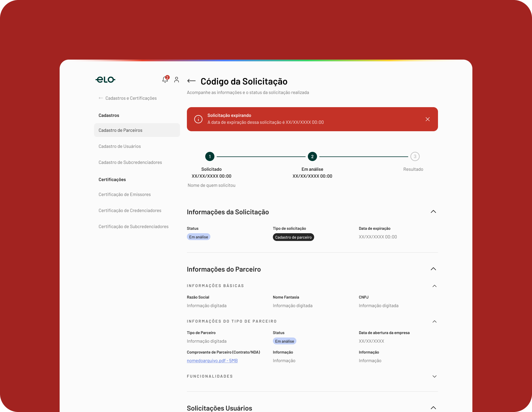The width and height of the screenshot is (532, 412).
Task: Click the Data de expiração label
Action: [x=375, y=229]
